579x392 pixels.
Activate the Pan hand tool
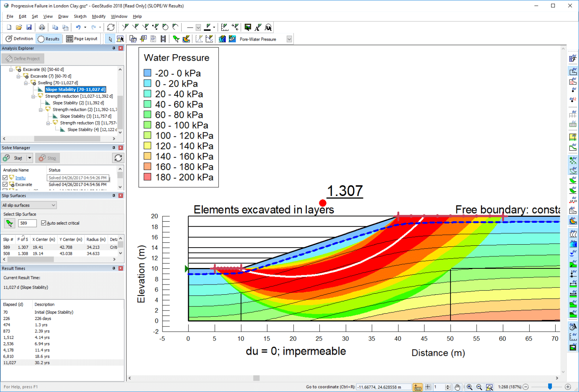pos(457,387)
